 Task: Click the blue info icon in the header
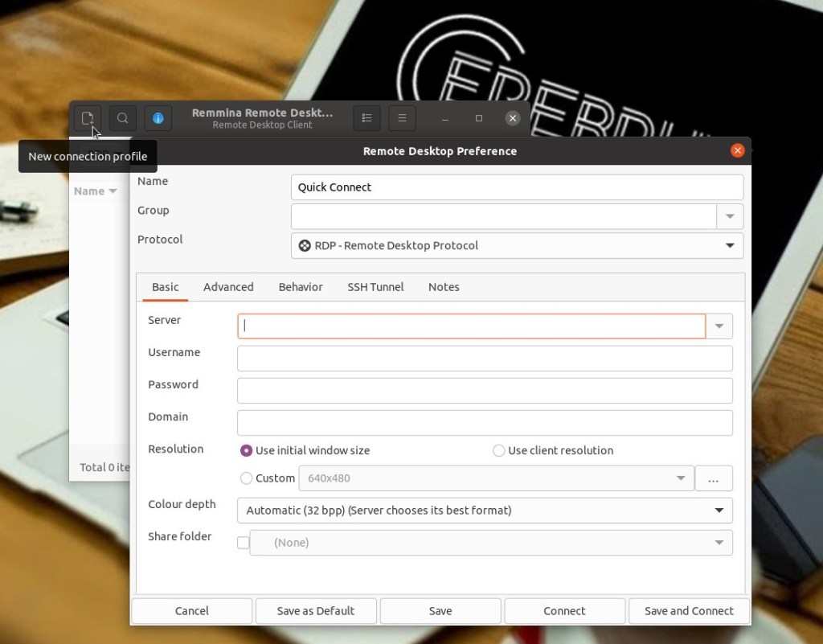pyautogui.click(x=158, y=118)
